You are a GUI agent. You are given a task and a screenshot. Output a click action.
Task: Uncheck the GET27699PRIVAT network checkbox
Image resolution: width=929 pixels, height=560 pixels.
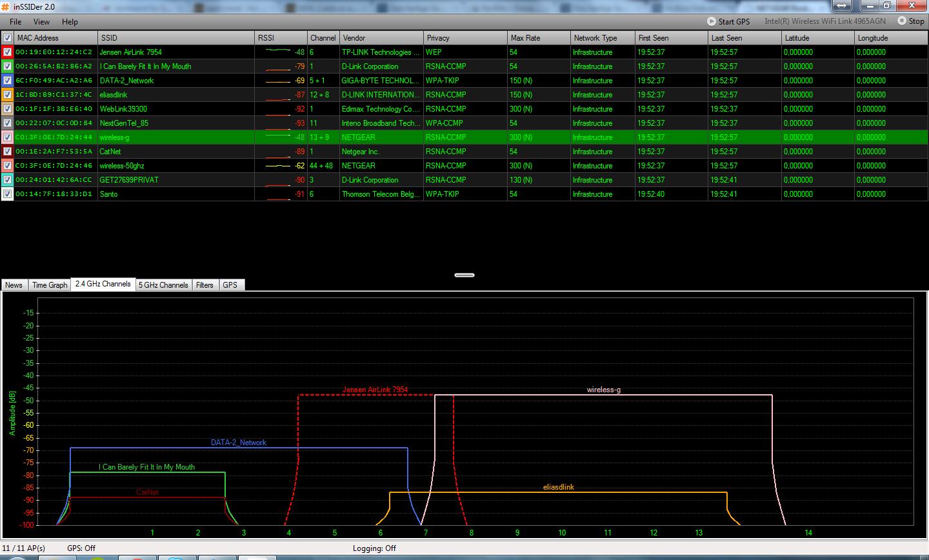tap(7, 180)
